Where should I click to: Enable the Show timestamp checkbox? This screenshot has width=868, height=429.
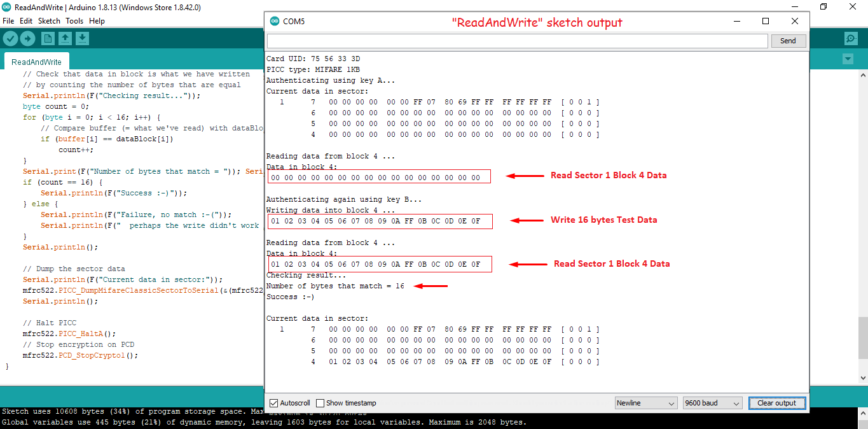pyautogui.click(x=320, y=403)
